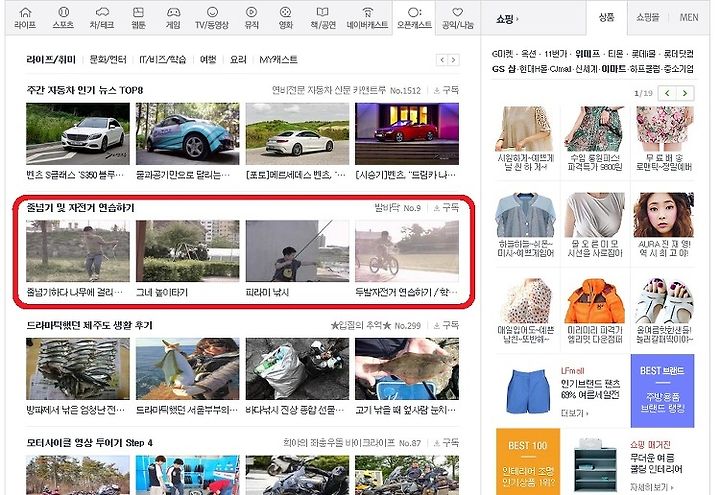The height and width of the screenshot is (495, 720).
Task: Open the 줄넘기하다 나무에 걸려 thumbnail
Action: 78,251
